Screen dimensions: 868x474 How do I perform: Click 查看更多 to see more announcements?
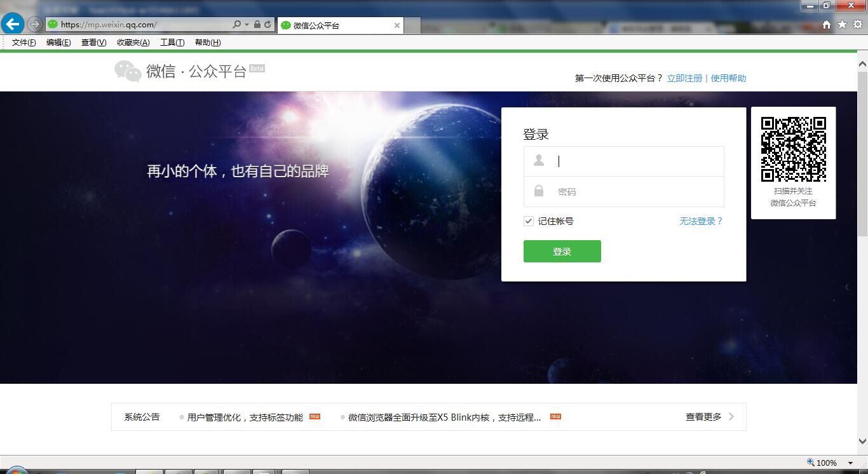tap(703, 417)
